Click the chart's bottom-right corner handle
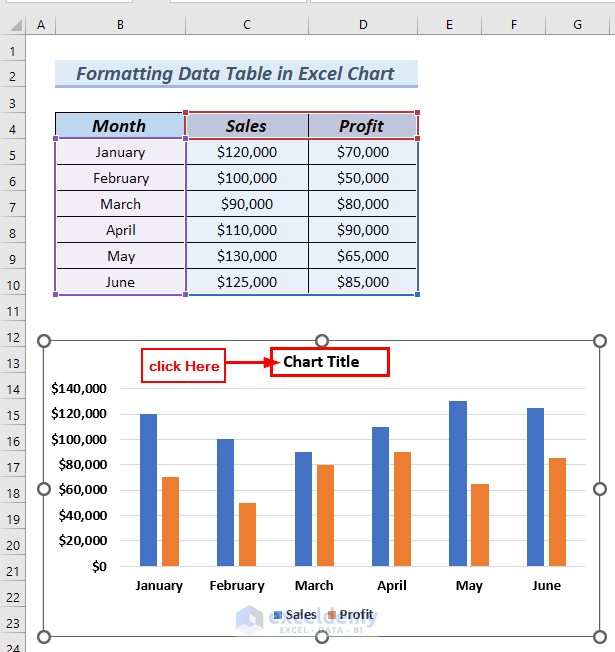The width and height of the screenshot is (615, 652). [x=600, y=637]
